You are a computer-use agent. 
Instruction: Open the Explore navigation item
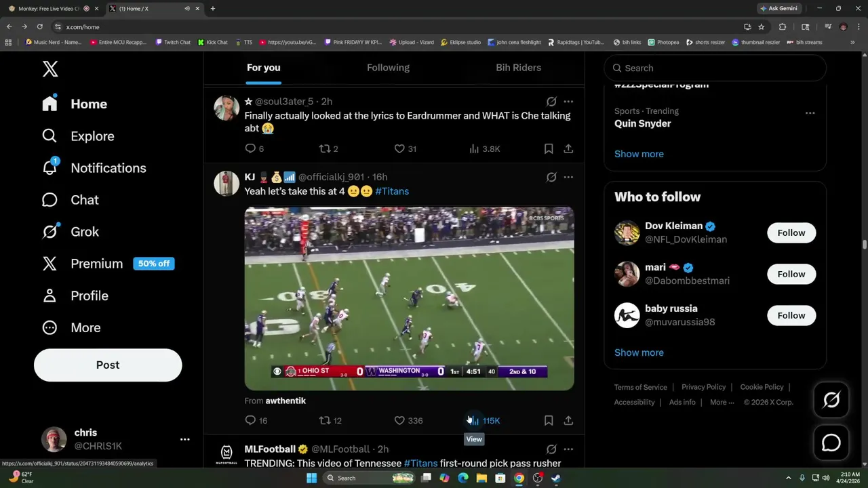tap(78, 136)
